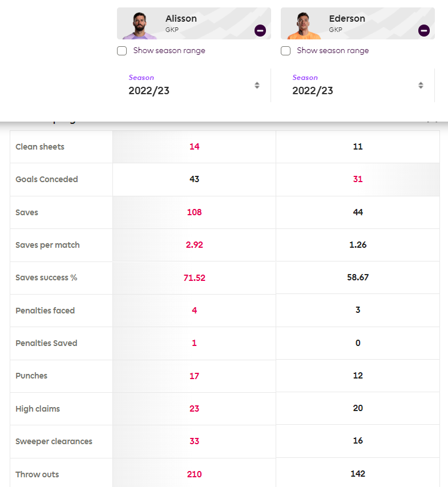This screenshot has width=448, height=487.
Task: Open Ederson's 2022/23 season dropdown
Action: tap(357, 85)
